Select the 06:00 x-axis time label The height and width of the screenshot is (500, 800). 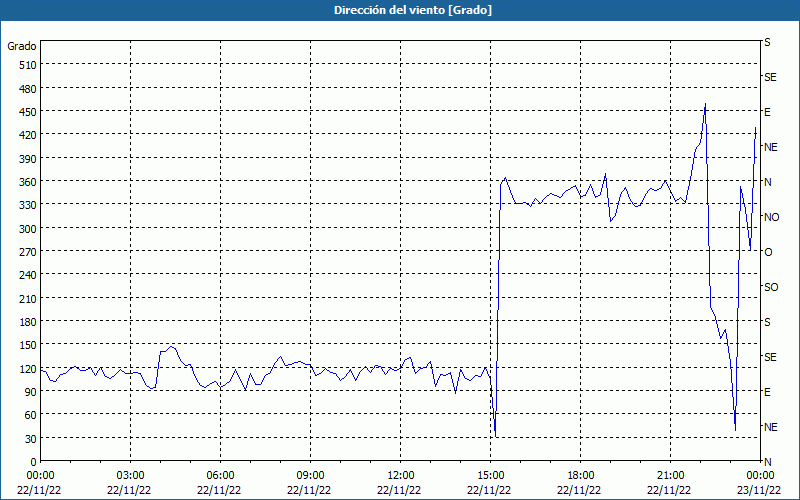(220, 476)
